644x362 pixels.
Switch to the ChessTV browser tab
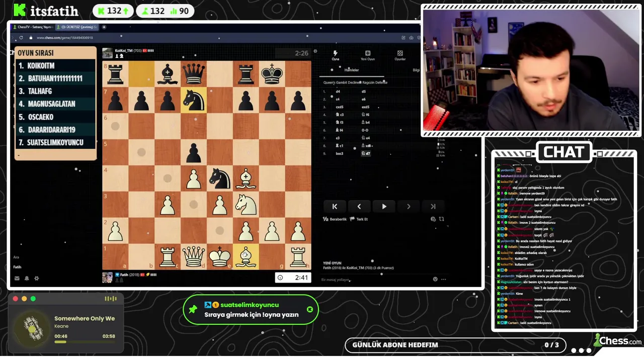click(x=33, y=27)
